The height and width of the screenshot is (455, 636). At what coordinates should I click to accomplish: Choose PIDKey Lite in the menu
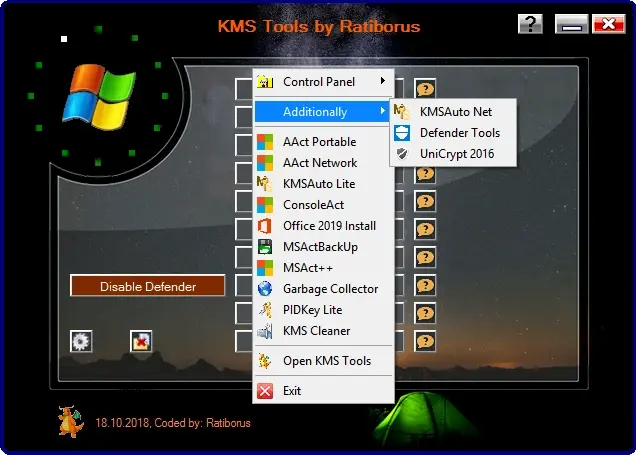[324, 310]
